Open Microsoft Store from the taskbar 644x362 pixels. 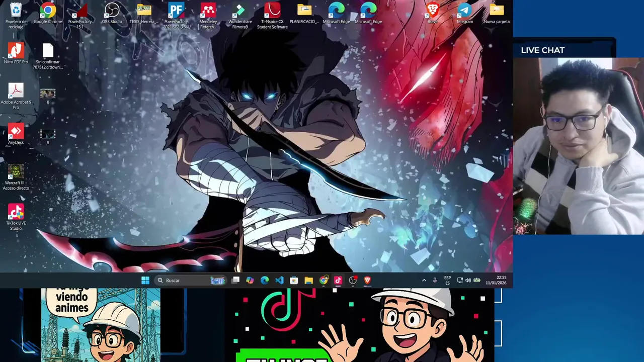tap(294, 281)
